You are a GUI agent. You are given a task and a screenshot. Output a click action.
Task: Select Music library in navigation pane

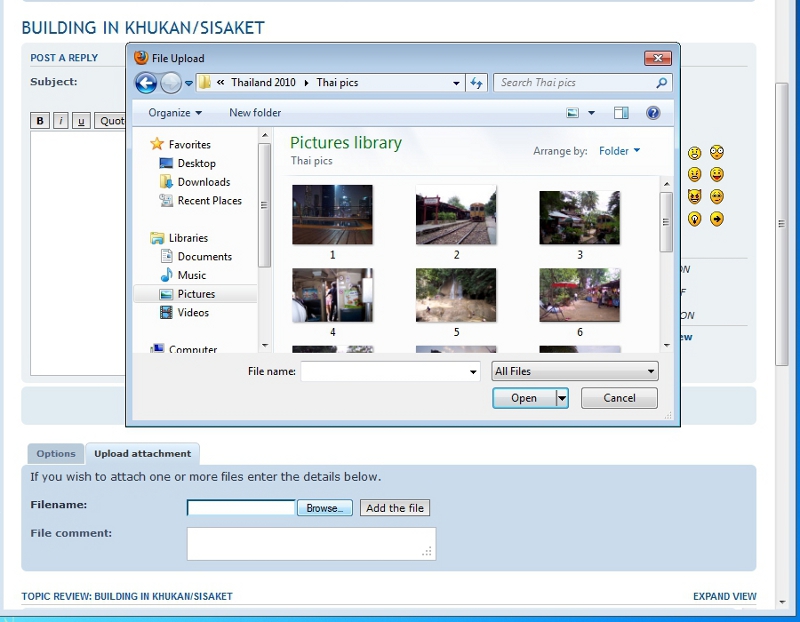click(x=191, y=275)
